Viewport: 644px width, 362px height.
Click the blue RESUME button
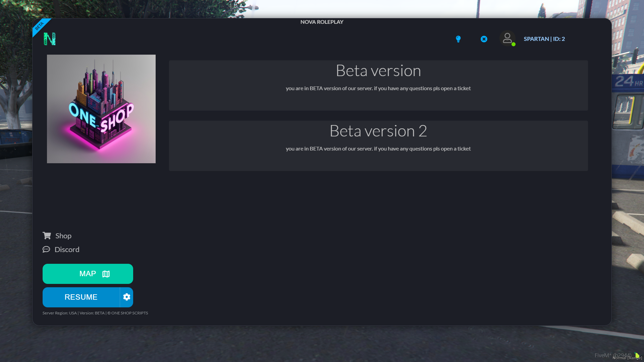pyautogui.click(x=81, y=297)
